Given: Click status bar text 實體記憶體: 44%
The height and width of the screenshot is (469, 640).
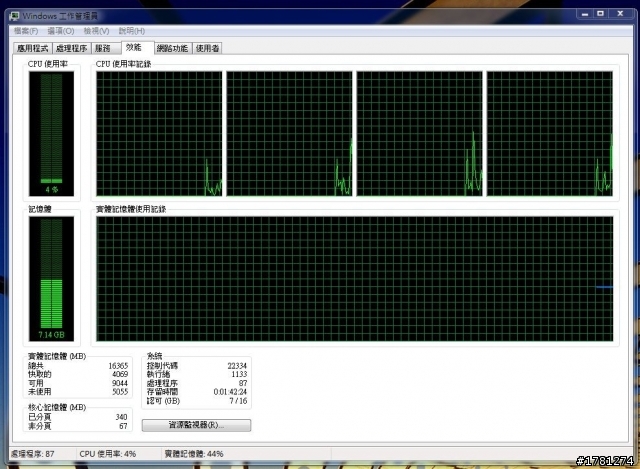Looking at the screenshot, I should [194, 454].
